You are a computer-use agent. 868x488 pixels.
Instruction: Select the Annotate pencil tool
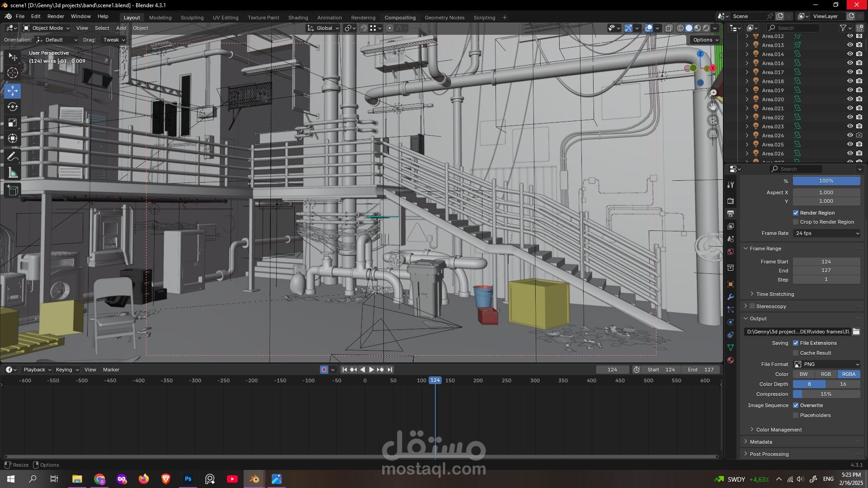coord(13,157)
